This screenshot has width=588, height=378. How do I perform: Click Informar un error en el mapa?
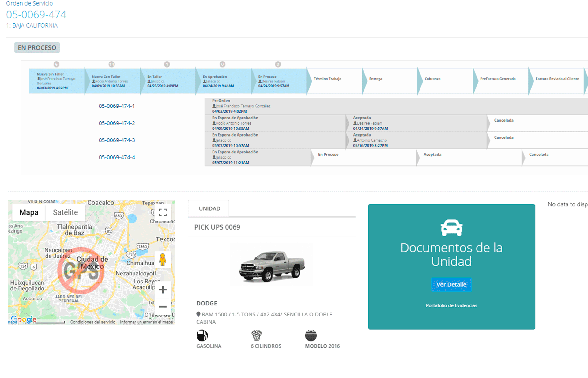coord(146,322)
